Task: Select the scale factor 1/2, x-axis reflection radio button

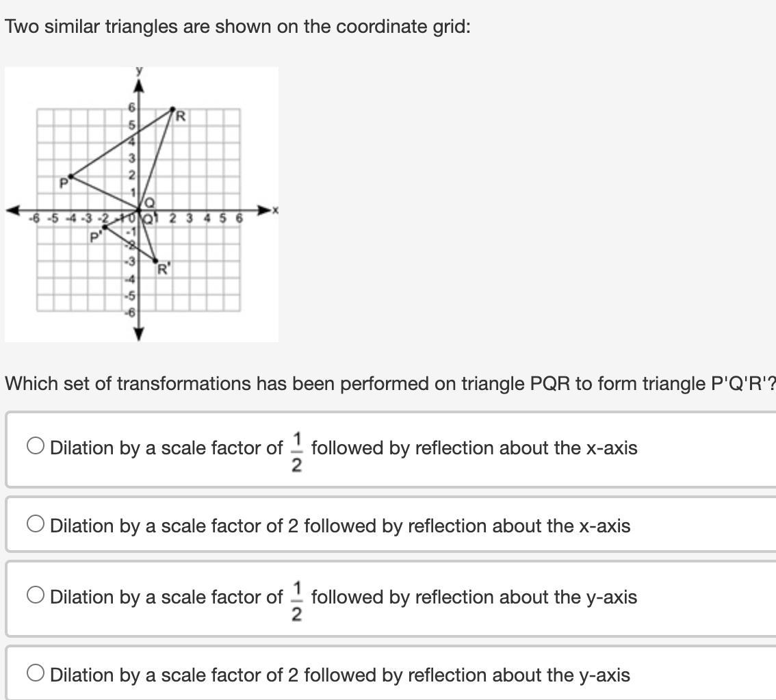Action: coord(36,446)
